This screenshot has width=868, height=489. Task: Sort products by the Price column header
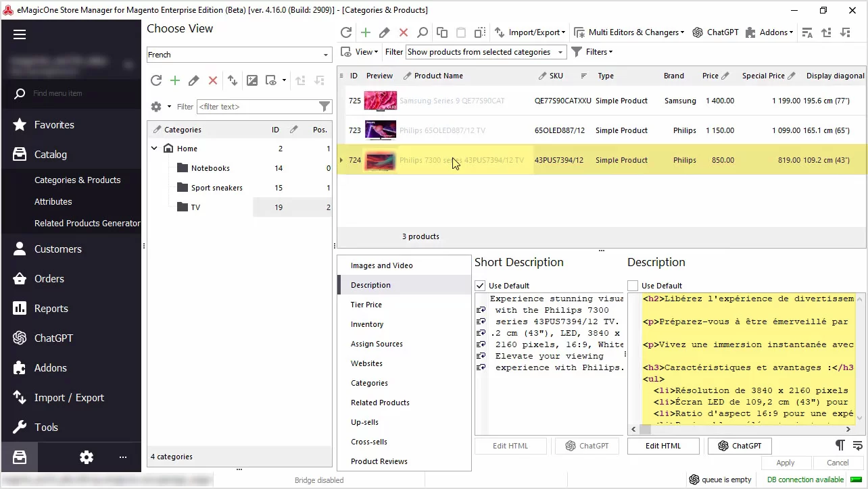pos(710,76)
